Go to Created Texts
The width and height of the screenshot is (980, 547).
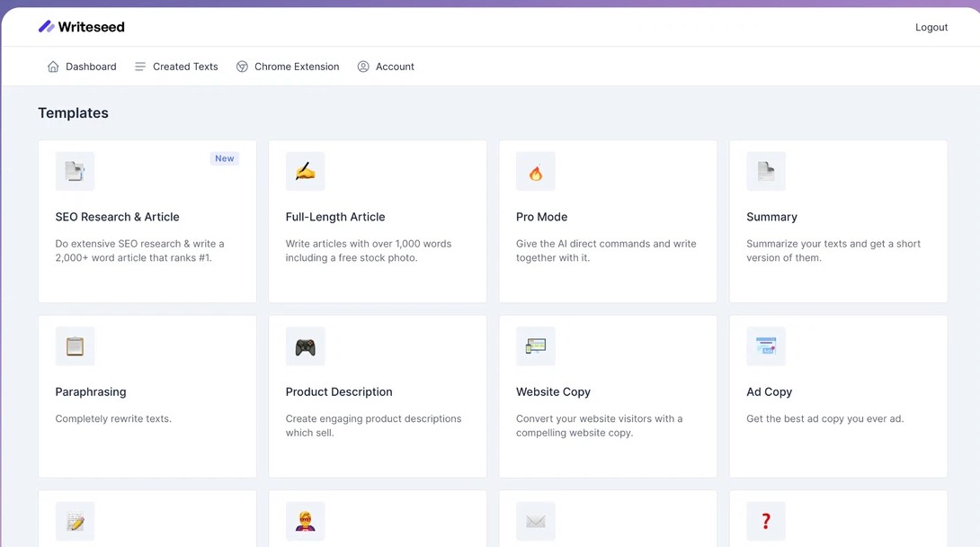coord(185,67)
